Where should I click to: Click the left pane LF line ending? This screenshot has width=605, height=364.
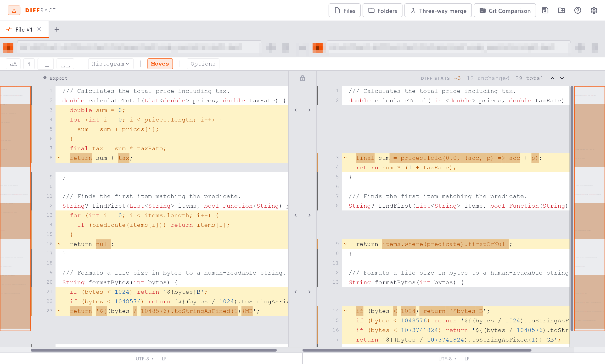click(164, 358)
